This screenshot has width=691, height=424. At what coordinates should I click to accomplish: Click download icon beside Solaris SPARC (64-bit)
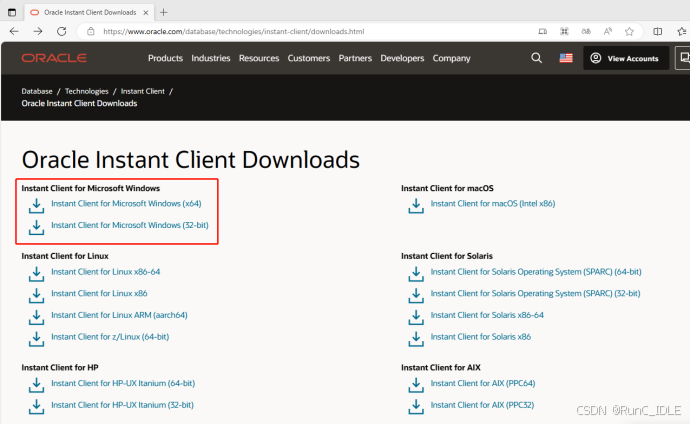(x=416, y=274)
